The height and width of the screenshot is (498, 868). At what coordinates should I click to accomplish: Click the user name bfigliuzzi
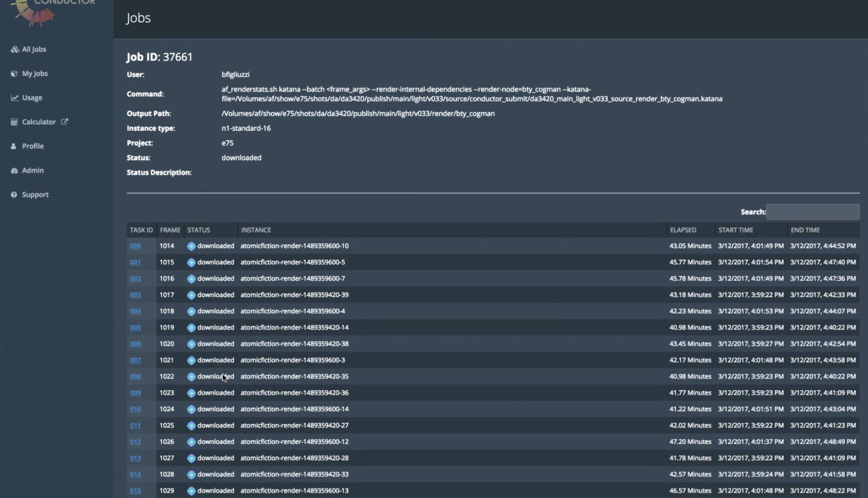[235, 74]
